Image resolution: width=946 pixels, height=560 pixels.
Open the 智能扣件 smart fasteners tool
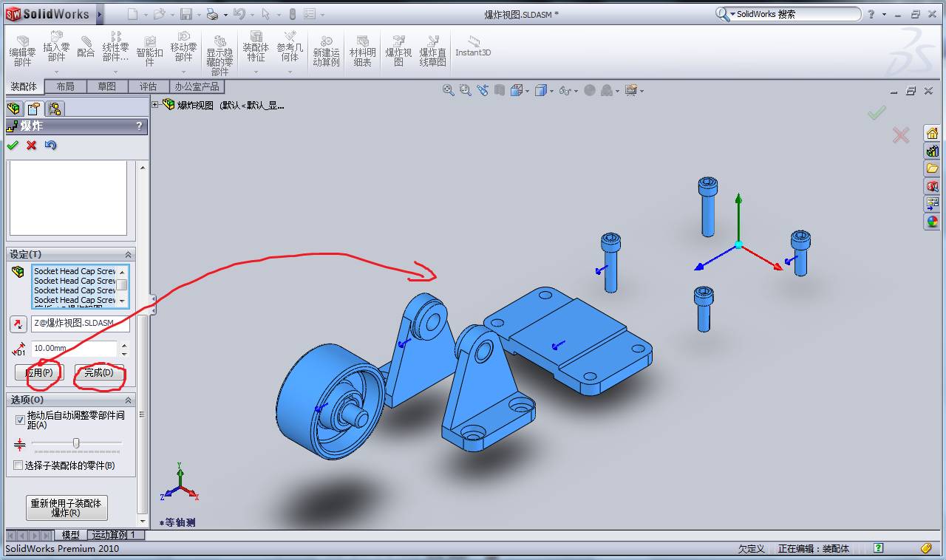click(149, 49)
